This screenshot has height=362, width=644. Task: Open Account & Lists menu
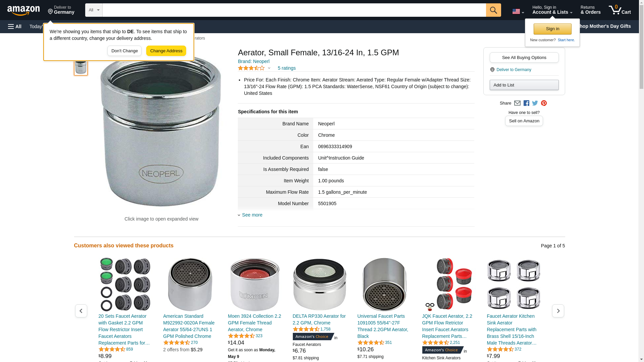552,10
